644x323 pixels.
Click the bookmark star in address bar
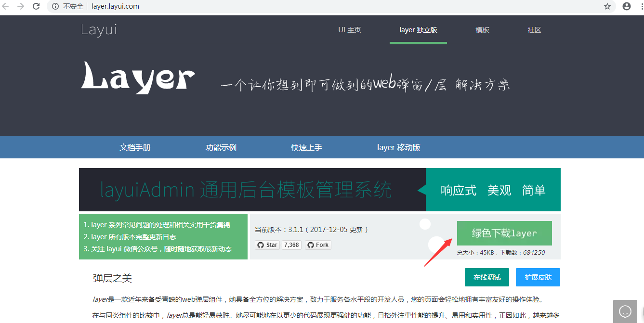(607, 7)
